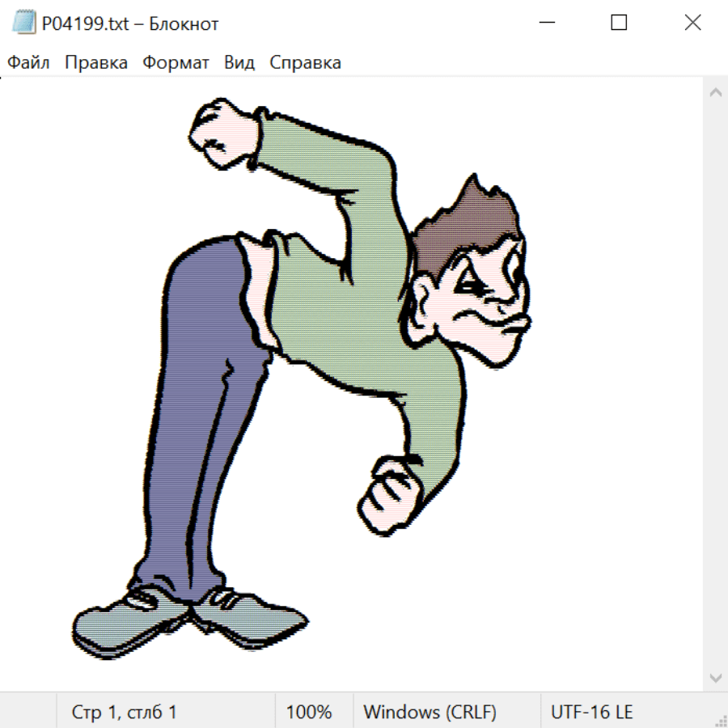
Task: Open the Вид menu
Action: click(x=239, y=63)
